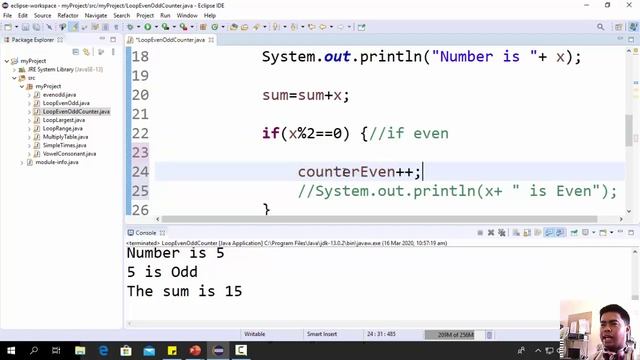The width and height of the screenshot is (640, 360).
Task: Open Package Explorer view menu
Action: pyautogui.click(x=113, y=52)
